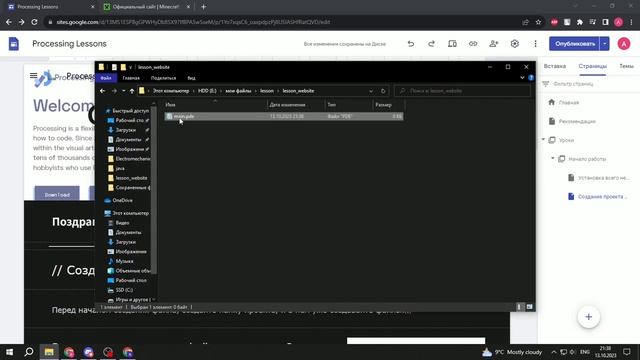The image size is (640, 360).
Task: Open the SSD (C:) drive in the sidebar
Action: pos(121,290)
